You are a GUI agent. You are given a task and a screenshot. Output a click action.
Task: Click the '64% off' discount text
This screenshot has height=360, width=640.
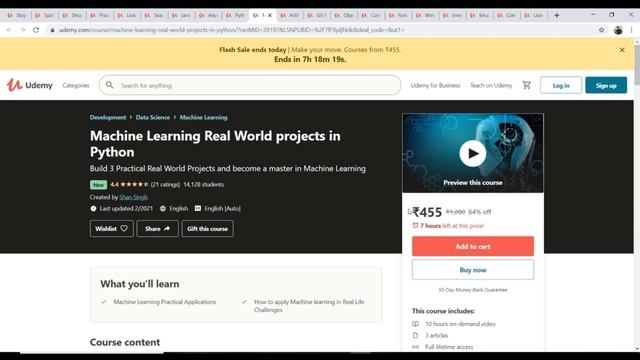click(479, 212)
